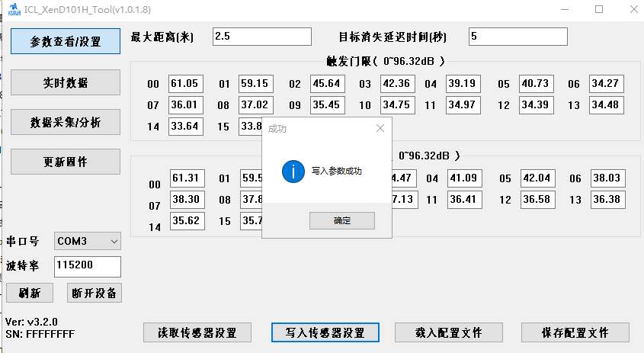This screenshot has width=644, height=353.
Task: Click the blue information icon in dialog
Action: 293,172
